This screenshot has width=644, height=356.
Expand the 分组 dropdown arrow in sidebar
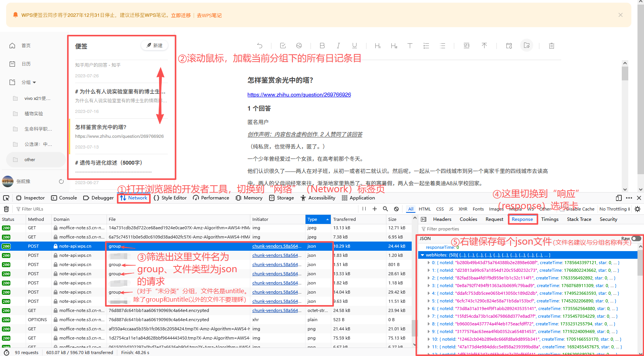34,82
